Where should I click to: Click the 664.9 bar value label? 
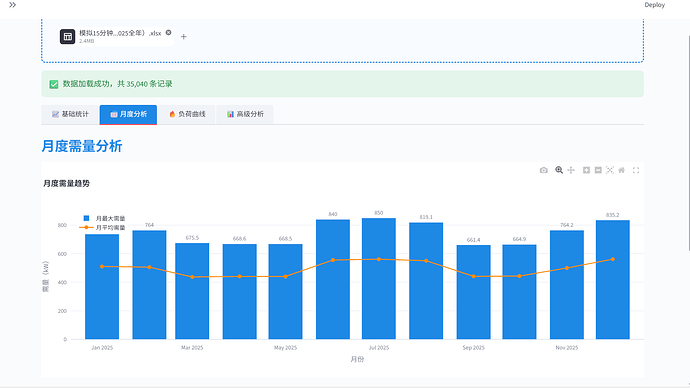point(519,239)
